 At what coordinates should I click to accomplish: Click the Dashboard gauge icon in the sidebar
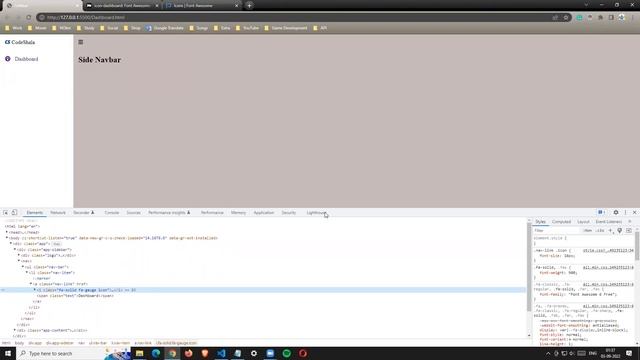click(8, 59)
